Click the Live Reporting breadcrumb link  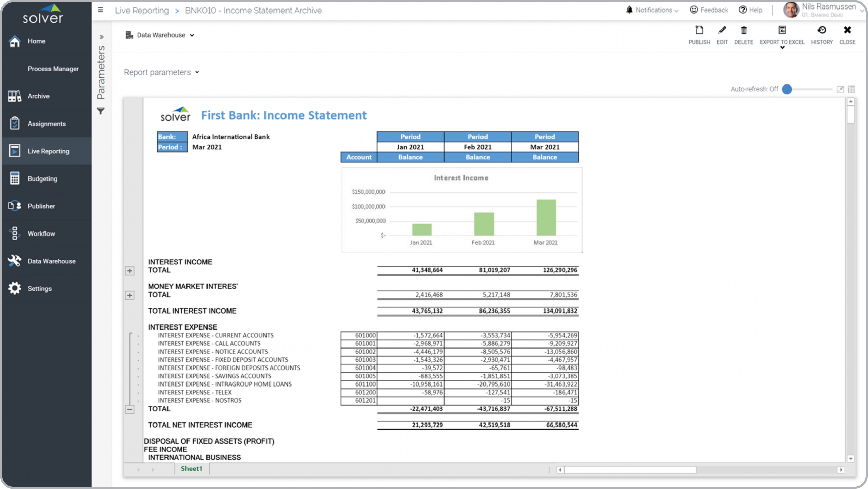tap(142, 11)
